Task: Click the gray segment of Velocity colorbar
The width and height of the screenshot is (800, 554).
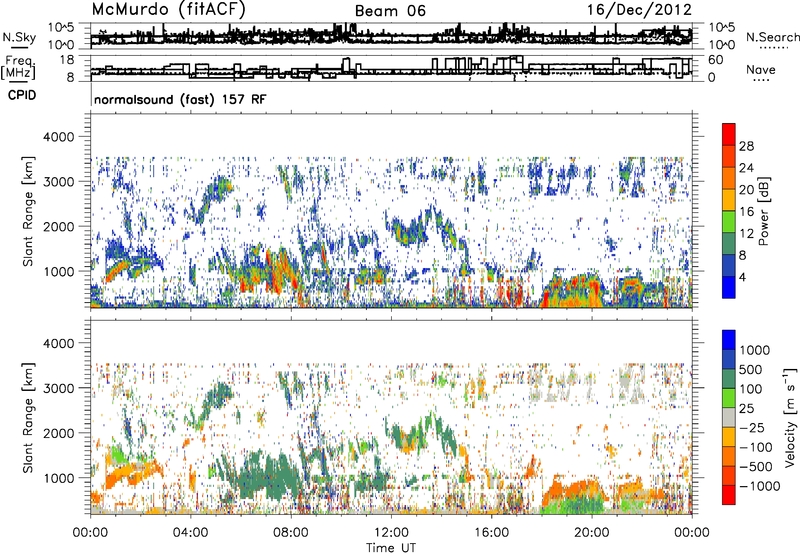Action: click(729, 417)
